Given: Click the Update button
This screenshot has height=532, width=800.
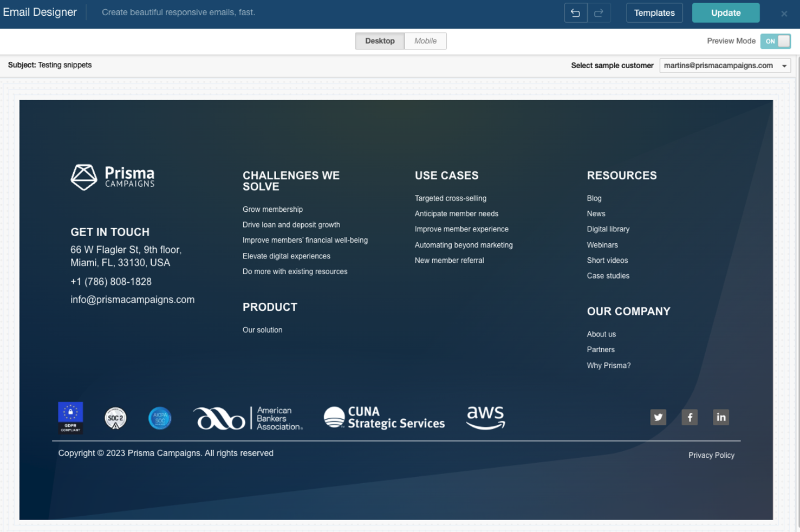Looking at the screenshot, I should click(726, 12).
